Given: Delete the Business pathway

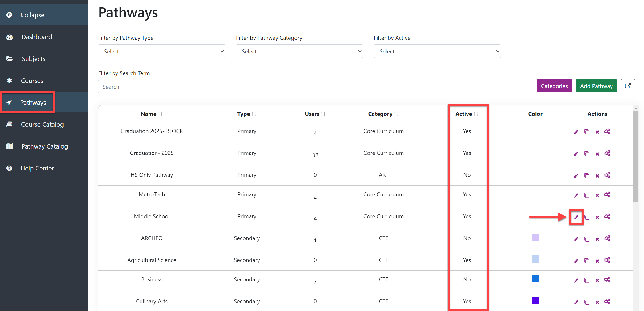Looking at the screenshot, I should [597, 280].
